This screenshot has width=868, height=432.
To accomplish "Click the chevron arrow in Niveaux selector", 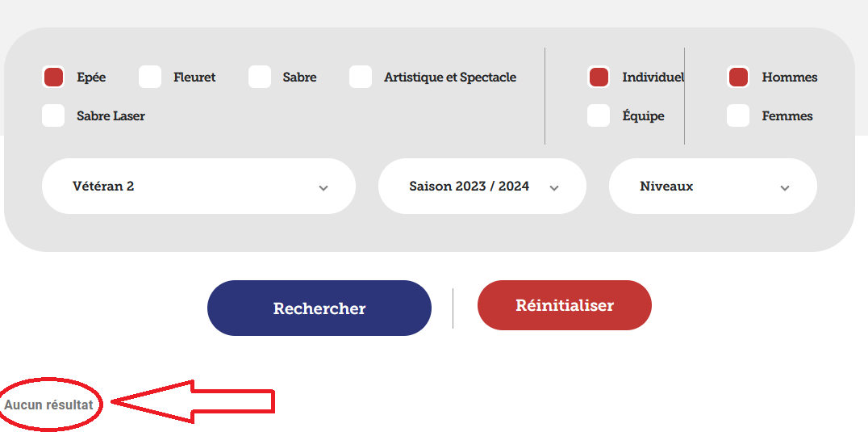I will point(785,188).
